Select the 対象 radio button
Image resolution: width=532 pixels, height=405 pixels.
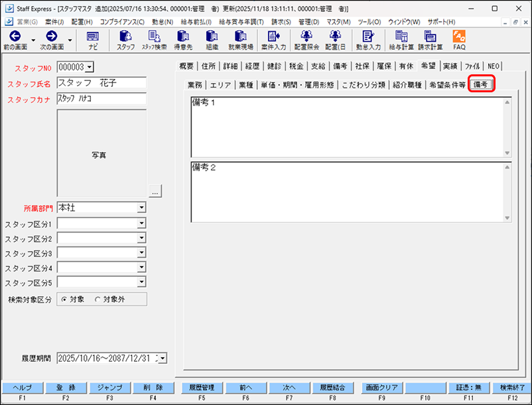pyautogui.click(x=64, y=299)
